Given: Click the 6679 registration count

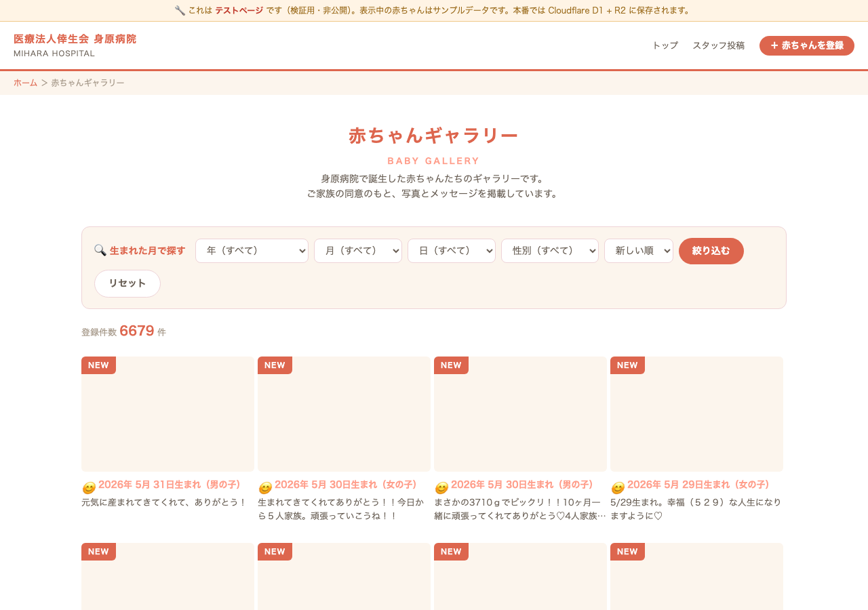Looking at the screenshot, I should click(137, 331).
